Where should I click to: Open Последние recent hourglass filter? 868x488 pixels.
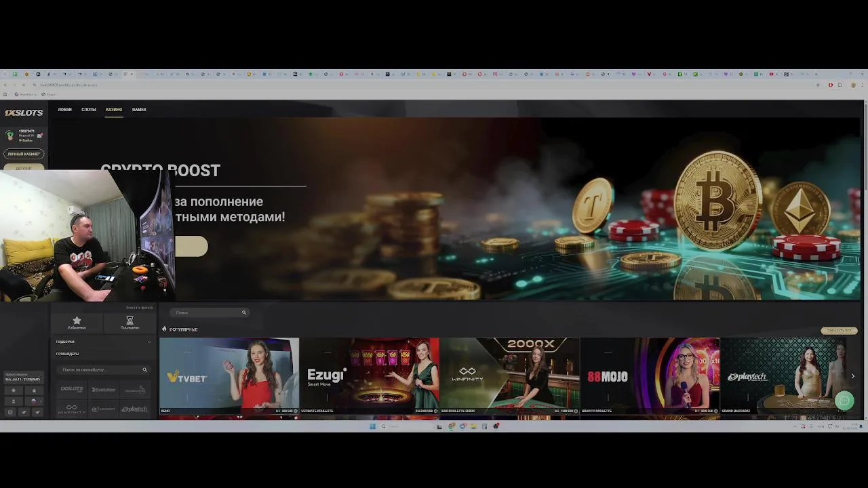tap(130, 323)
